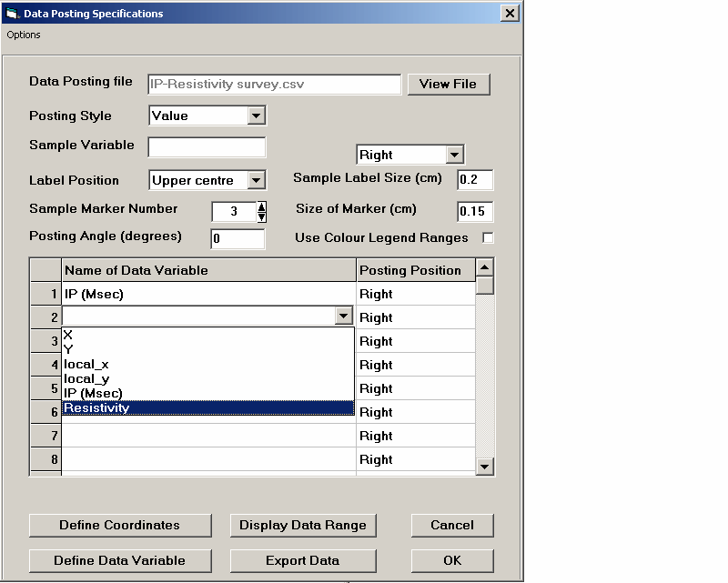Viewport: 728px width, 583px height.
Task: Click the dialog title bar icon
Action: click(x=12, y=14)
